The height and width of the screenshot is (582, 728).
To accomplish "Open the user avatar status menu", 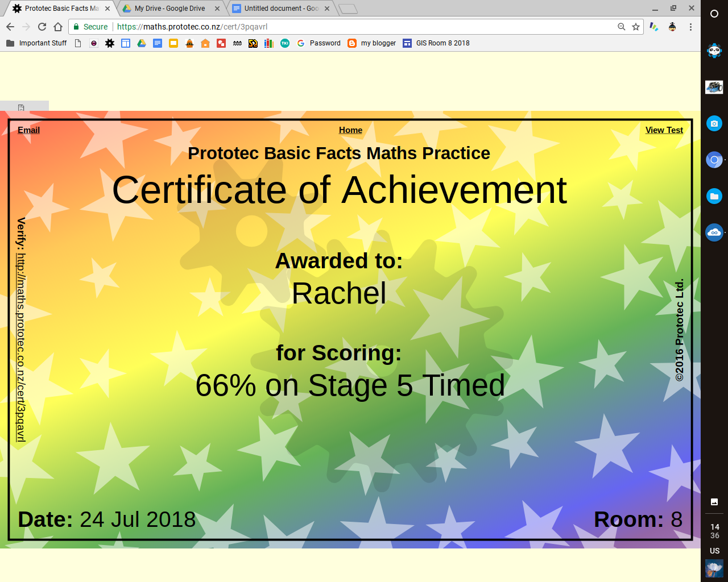I will [x=714, y=569].
